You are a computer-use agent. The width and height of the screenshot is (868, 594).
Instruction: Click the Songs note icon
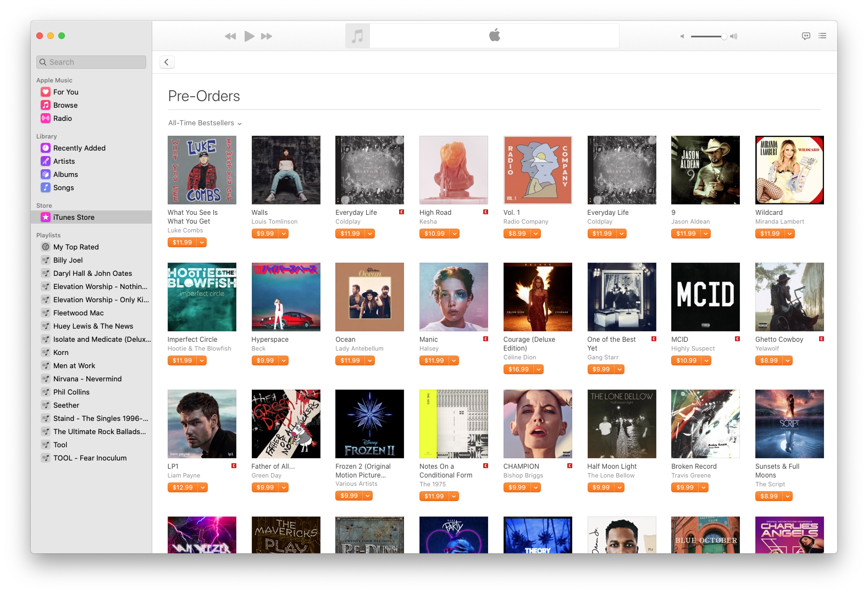pos(46,188)
